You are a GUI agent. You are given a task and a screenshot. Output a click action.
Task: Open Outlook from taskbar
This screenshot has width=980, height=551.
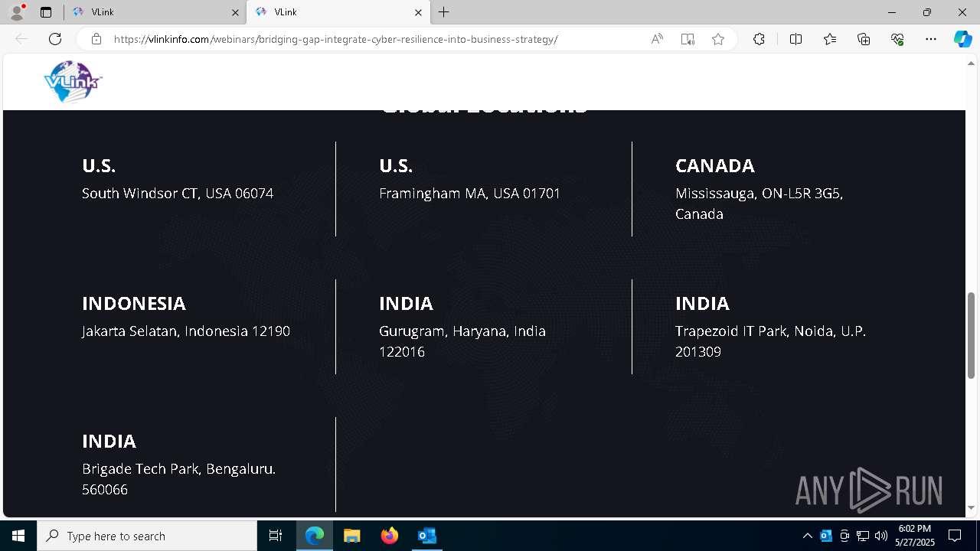pyautogui.click(x=426, y=536)
